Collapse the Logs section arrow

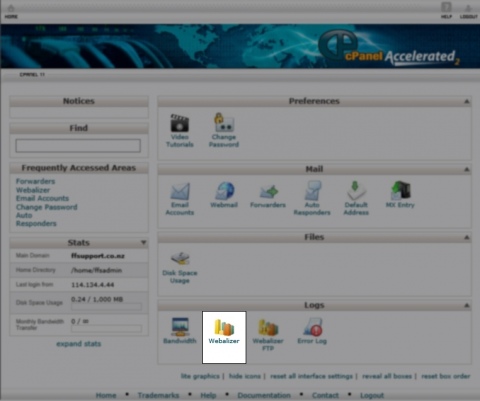tap(467, 305)
